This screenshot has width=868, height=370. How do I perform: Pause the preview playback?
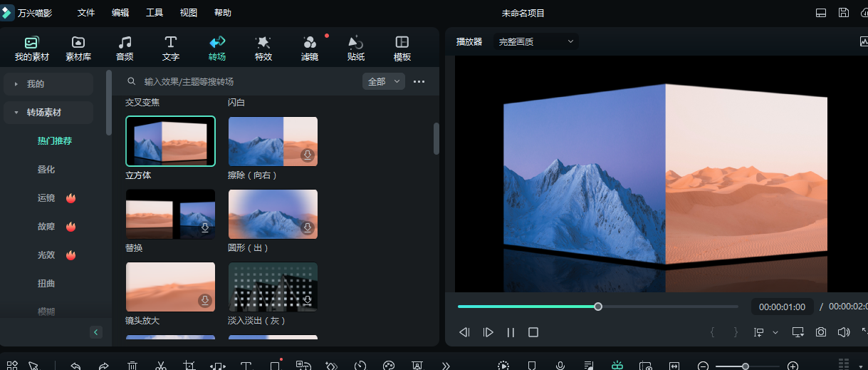click(x=511, y=332)
